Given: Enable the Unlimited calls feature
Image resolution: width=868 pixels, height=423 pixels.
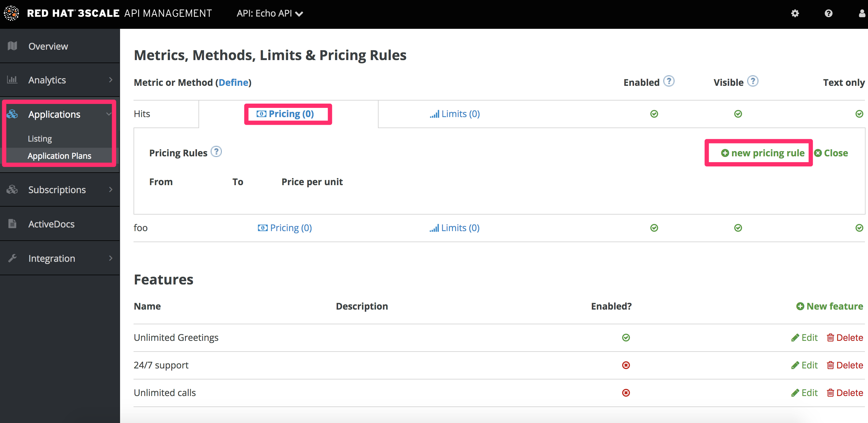Looking at the screenshot, I should (x=626, y=393).
